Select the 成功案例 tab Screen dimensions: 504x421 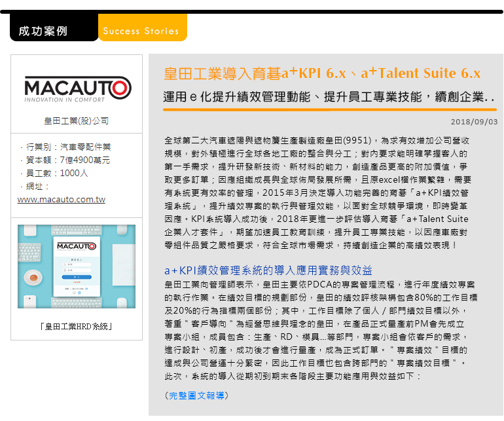coord(54,27)
